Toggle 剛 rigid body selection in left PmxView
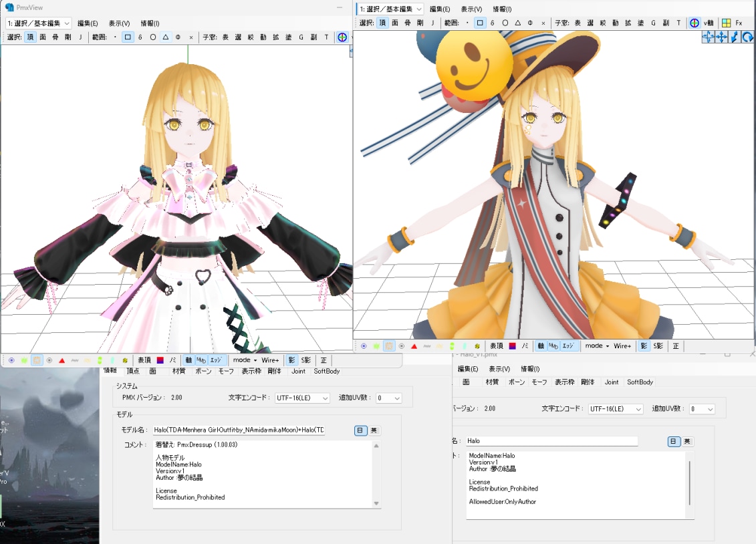The width and height of the screenshot is (756, 544). [x=68, y=37]
